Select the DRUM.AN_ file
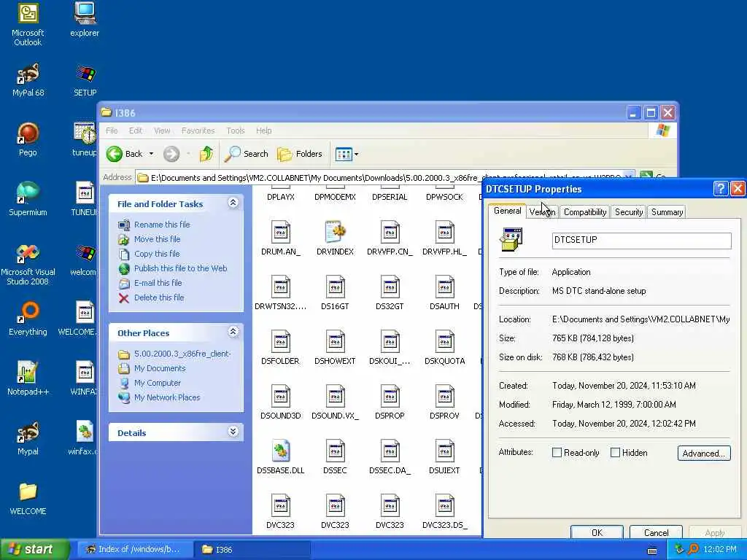Screen dimensions: 747x560 point(281,238)
